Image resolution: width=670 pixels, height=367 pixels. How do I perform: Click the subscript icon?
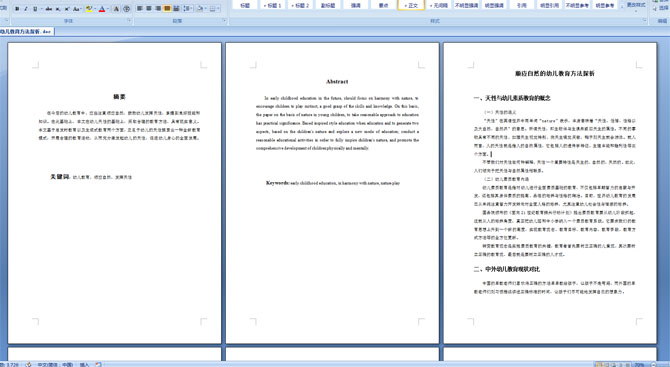pos(58,9)
